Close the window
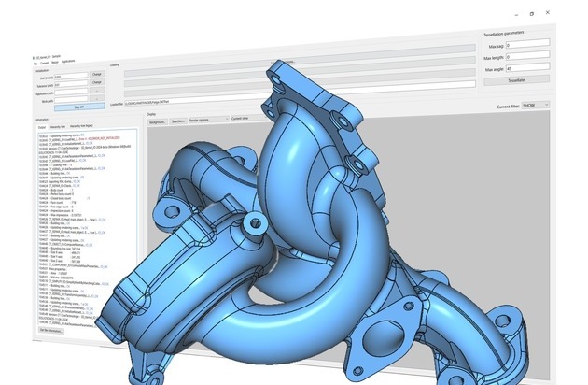The height and width of the screenshot is (385, 588). click(548, 12)
